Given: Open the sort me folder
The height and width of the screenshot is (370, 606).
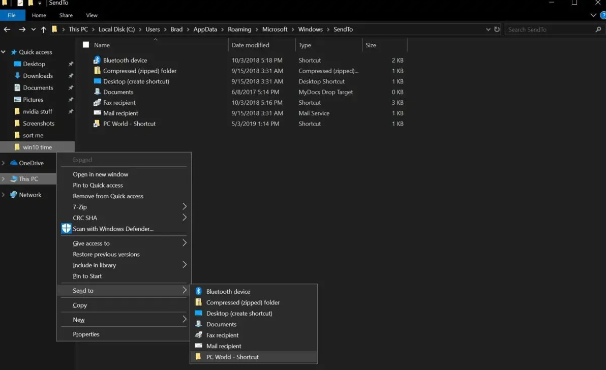Looking at the screenshot, I should (33, 135).
